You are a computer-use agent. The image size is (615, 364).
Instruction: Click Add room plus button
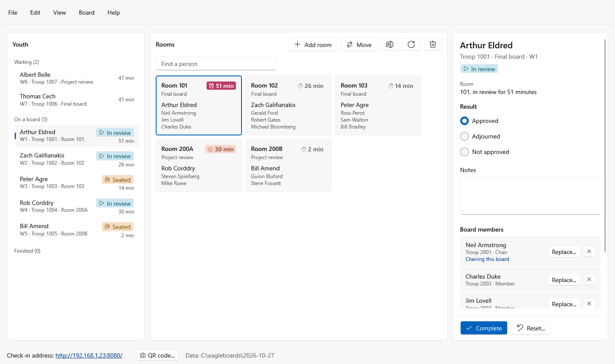click(x=313, y=44)
